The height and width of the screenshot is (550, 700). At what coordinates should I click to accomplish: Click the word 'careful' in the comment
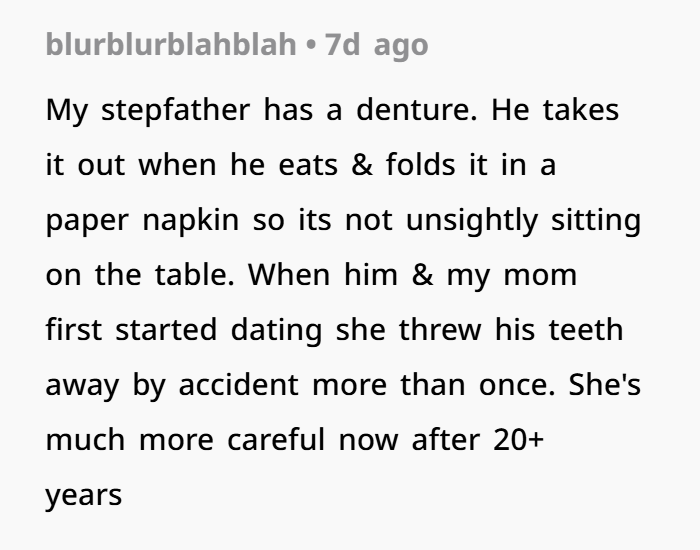[276, 440]
